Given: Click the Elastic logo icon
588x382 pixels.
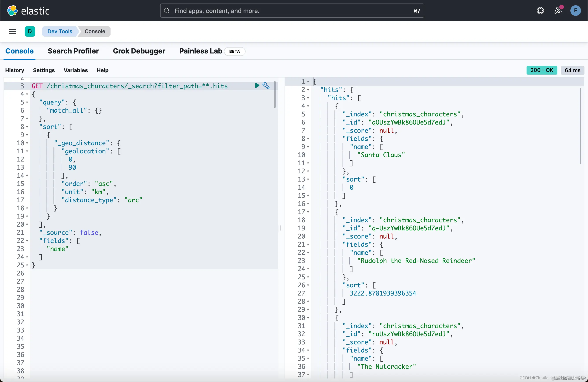Looking at the screenshot, I should (12, 11).
